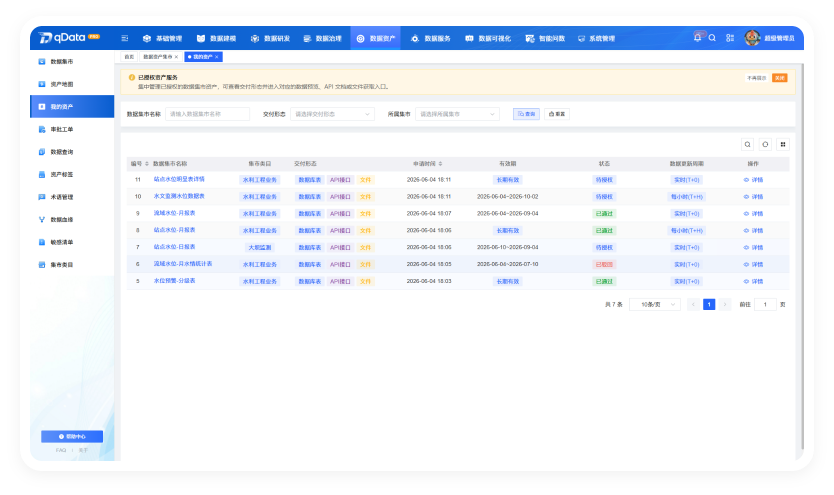This screenshot has height=495, width=834.
Task: Click the 大坝监测 category tag in row 7
Action: tap(260, 248)
